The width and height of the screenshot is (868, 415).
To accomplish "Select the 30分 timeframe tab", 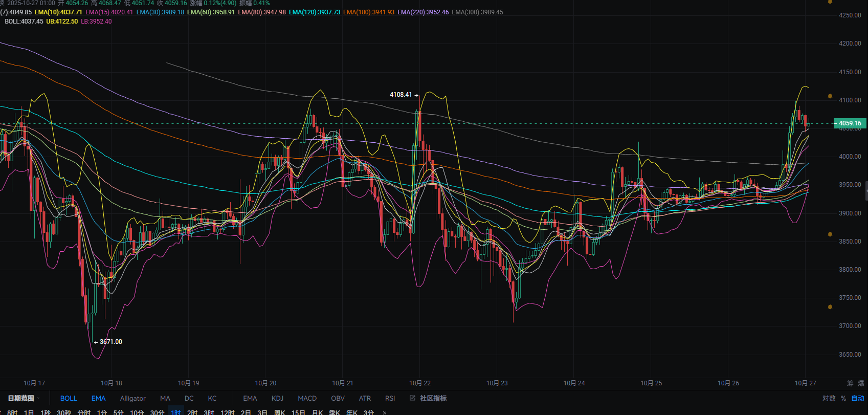I will tap(157, 412).
